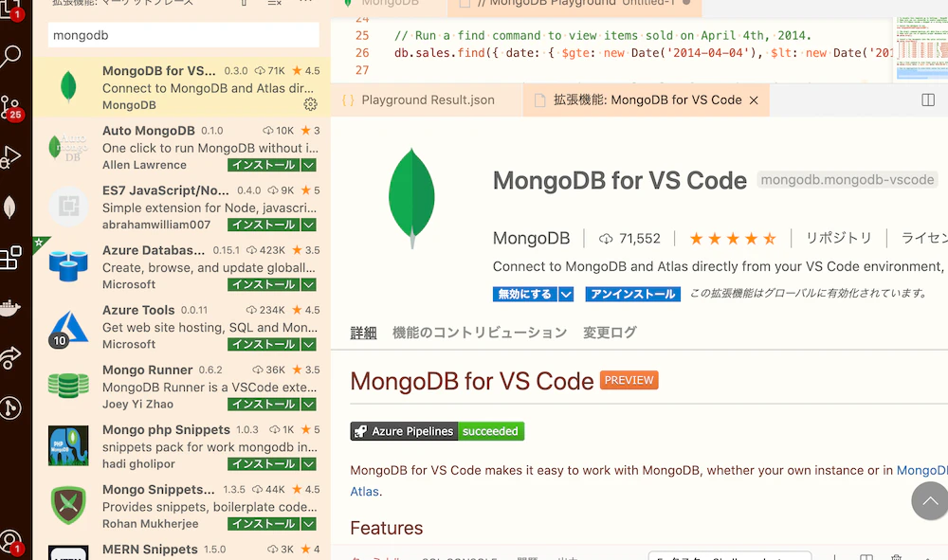The image size is (948, 560).
Task: Expand install options for Azure Tools
Action: pyautogui.click(x=308, y=344)
